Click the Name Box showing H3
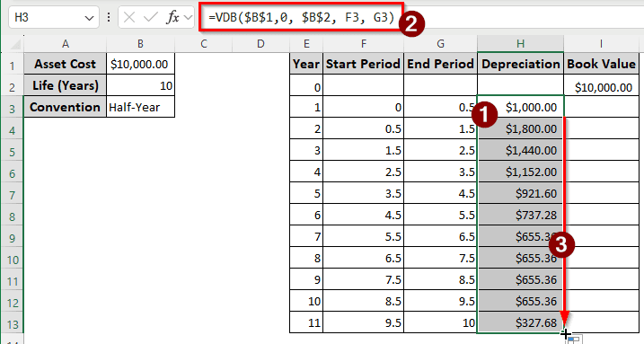The image size is (644, 344). tap(53, 17)
